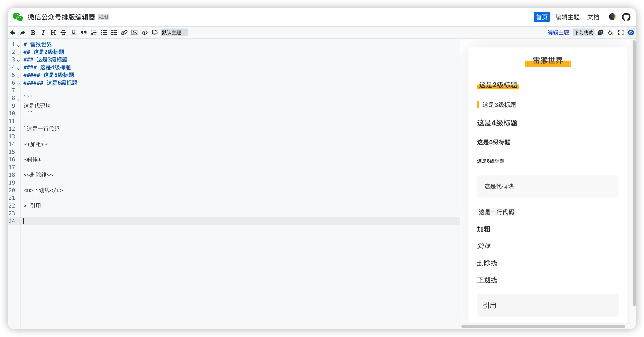Image resolution: width=644 pixels, height=337 pixels.
Task: Redo the last undone edit
Action: (23, 33)
